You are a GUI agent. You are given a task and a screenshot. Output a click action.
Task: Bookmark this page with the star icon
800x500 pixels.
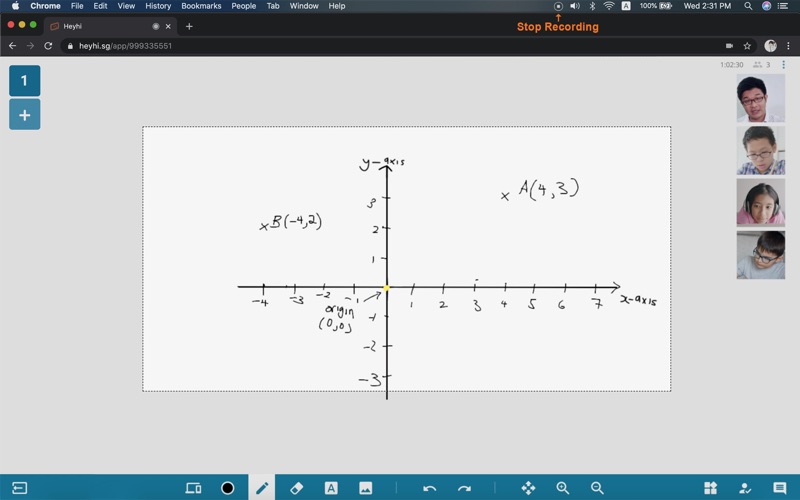tap(747, 46)
